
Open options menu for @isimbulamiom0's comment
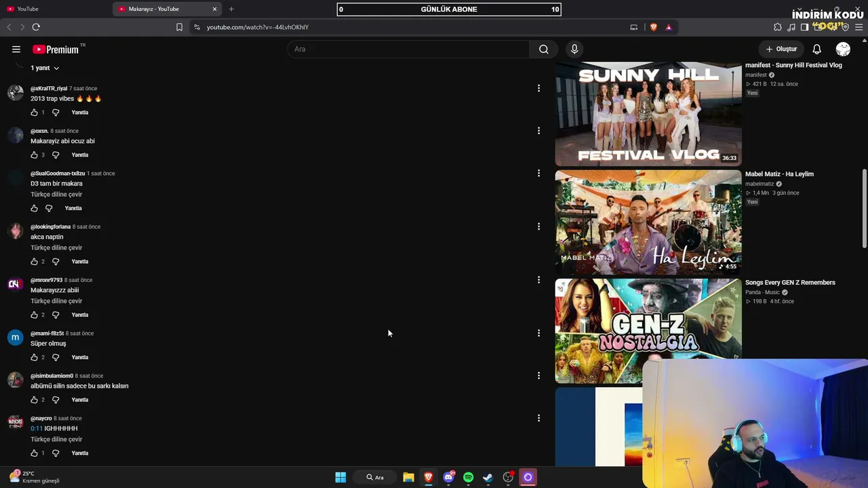[538, 375]
